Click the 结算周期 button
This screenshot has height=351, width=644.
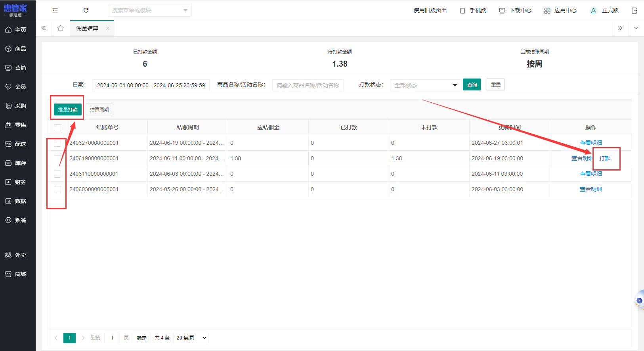pyautogui.click(x=99, y=109)
